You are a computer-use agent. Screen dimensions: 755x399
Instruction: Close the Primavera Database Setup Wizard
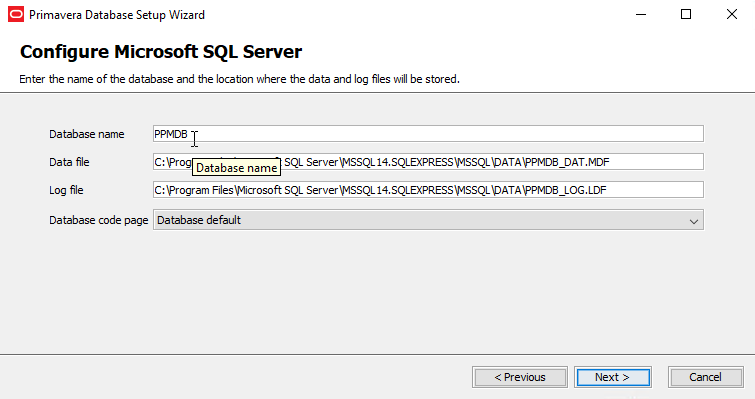tap(732, 14)
